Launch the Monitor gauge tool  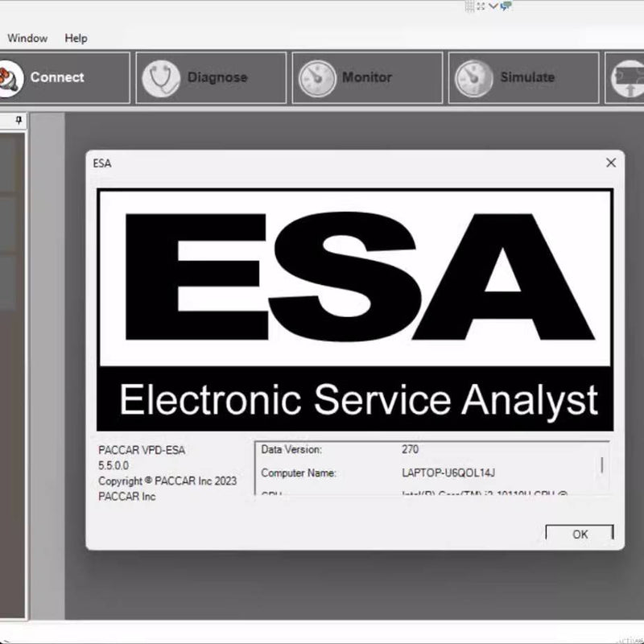click(x=366, y=76)
